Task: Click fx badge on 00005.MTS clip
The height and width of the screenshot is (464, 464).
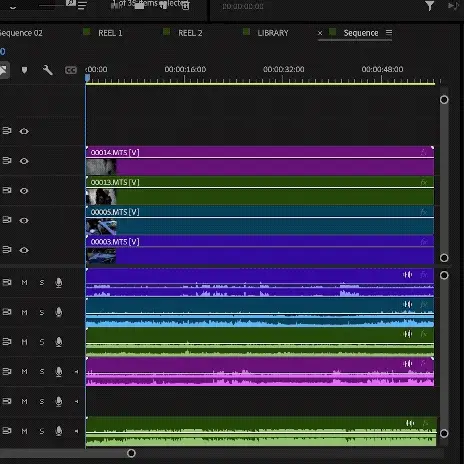Action: click(424, 212)
